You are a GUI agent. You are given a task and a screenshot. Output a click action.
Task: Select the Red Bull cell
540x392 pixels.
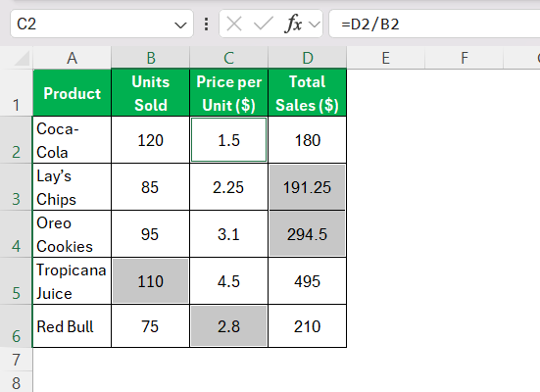pyautogui.click(x=72, y=326)
